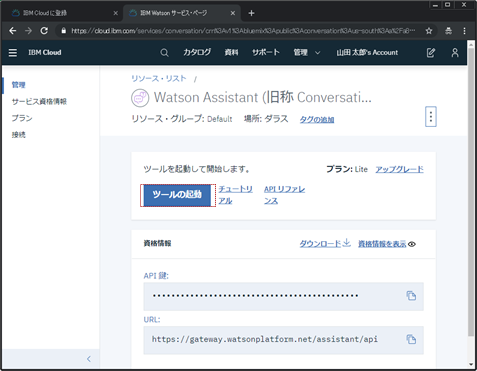Click the gateway.watsonplatform.net URL field
Screen dimensions: 477x371
283,340
